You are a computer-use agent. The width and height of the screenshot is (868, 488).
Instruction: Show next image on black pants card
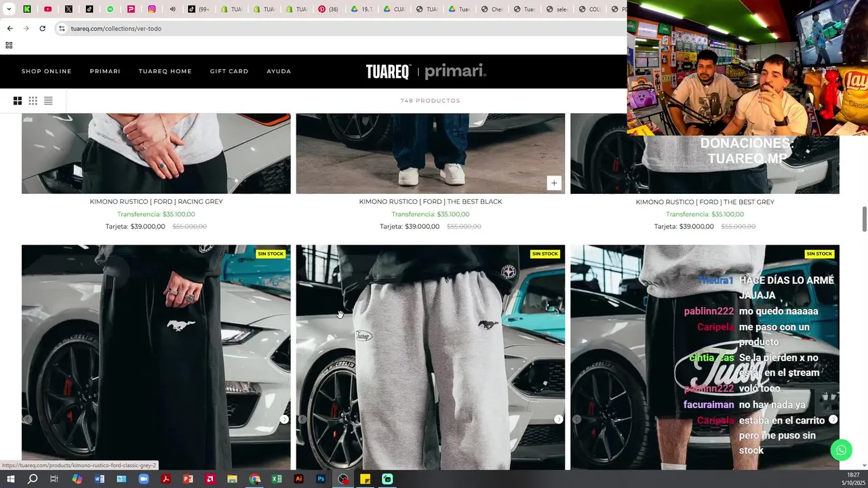[x=284, y=420]
